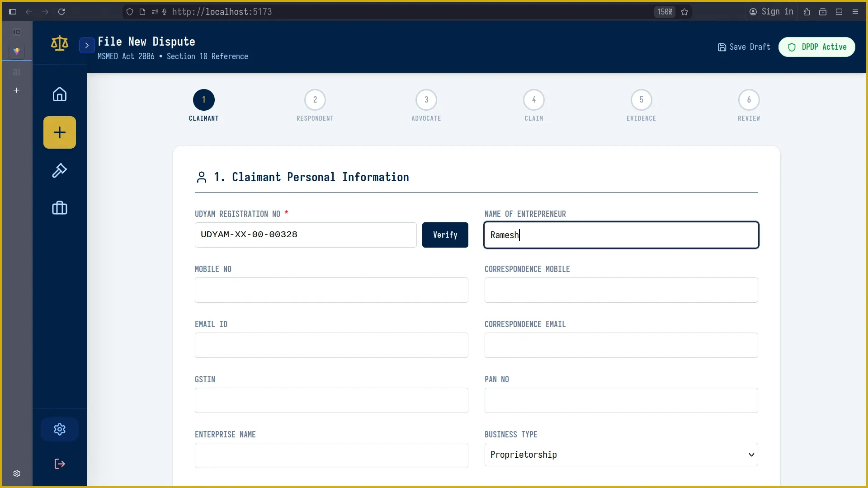Image resolution: width=868 pixels, height=488 pixels.
Task: Click the Correspondence Mobile input field
Action: click(621, 290)
